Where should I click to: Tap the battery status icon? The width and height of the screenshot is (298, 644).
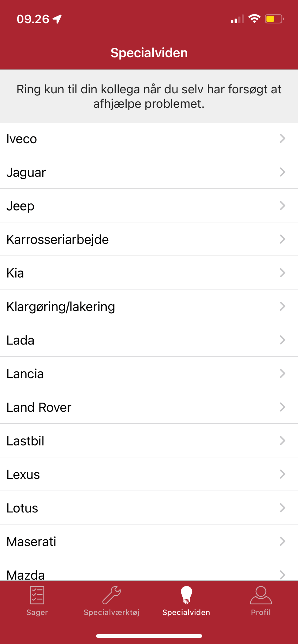click(x=274, y=19)
